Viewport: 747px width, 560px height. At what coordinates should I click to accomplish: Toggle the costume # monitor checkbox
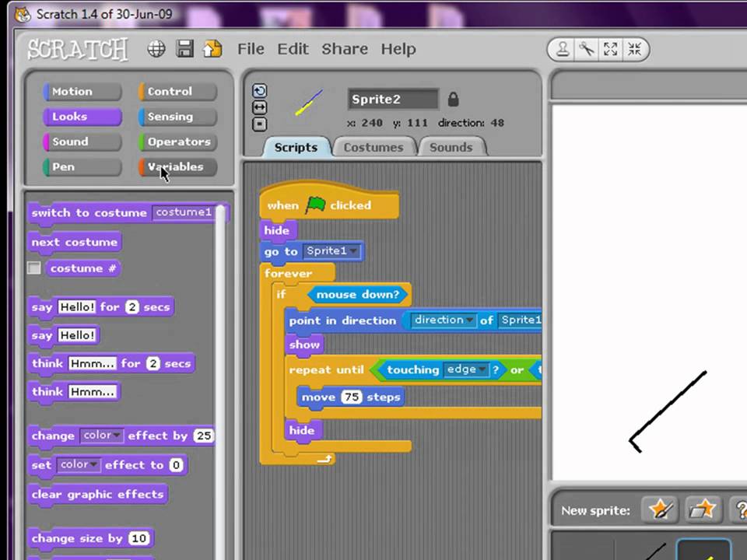(33, 268)
